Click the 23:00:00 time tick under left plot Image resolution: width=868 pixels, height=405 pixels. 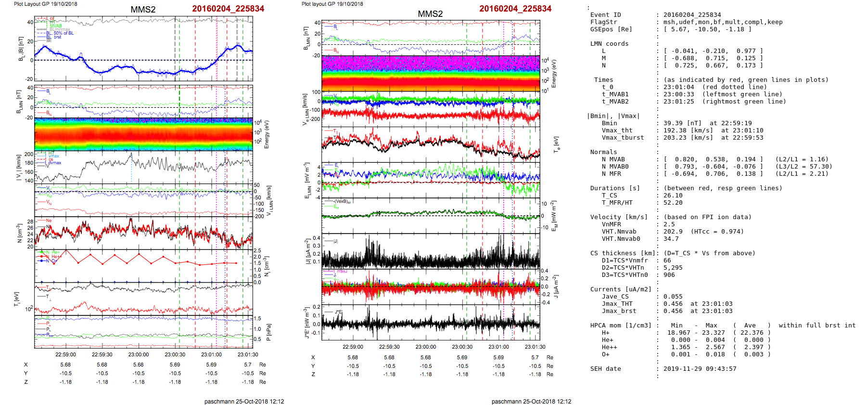[x=139, y=354]
